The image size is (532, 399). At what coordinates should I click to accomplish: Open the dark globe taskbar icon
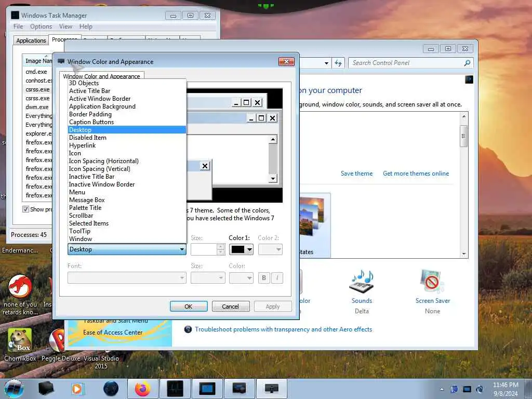coord(111,389)
